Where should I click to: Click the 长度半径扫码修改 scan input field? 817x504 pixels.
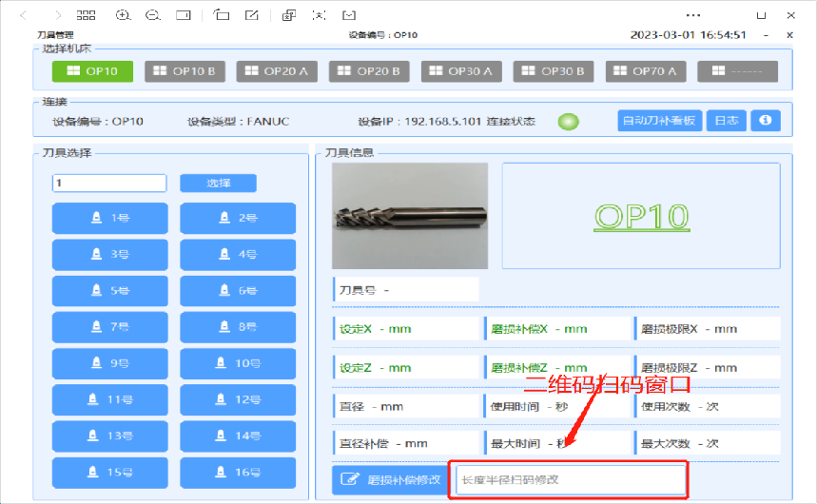coord(570,480)
